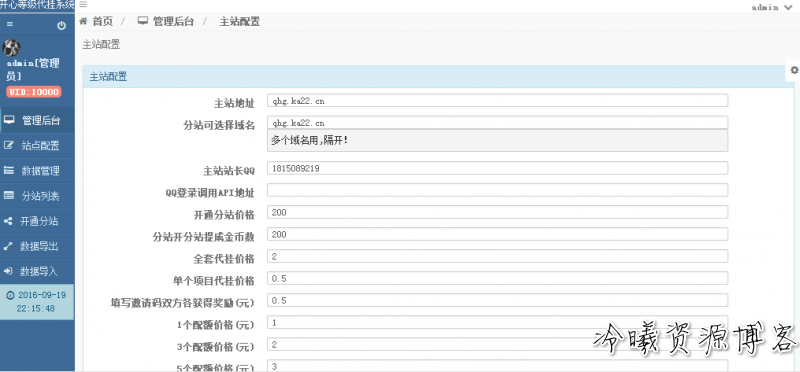Click the 分站可选择域名 input field

pyautogui.click(x=497, y=122)
